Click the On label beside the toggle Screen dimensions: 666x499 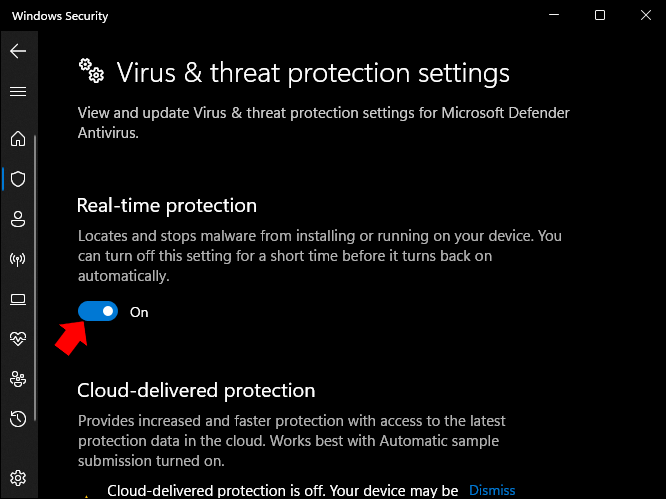(139, 312)
